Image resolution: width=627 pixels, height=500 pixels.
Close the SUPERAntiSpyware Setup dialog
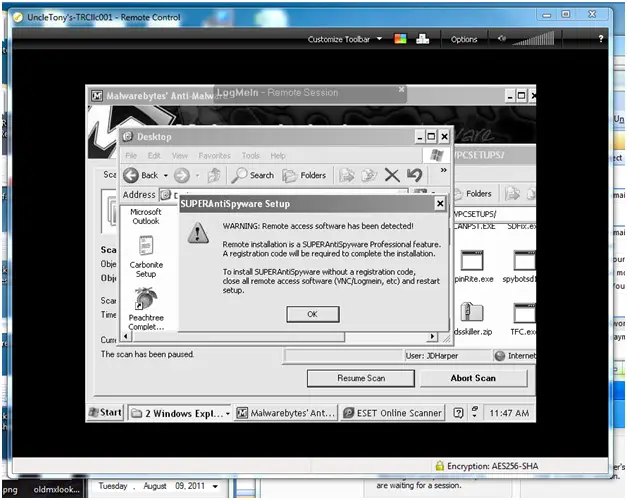tap(440, 204)
